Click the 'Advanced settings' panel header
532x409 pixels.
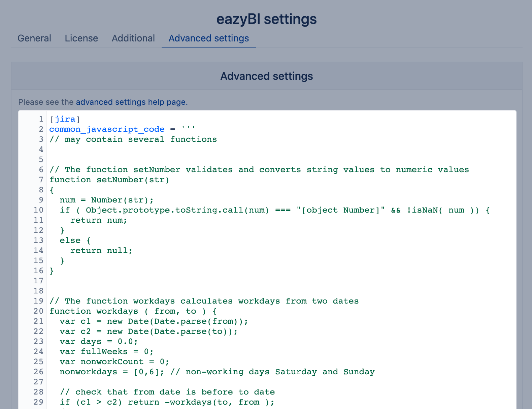click(x=266, y=76)
